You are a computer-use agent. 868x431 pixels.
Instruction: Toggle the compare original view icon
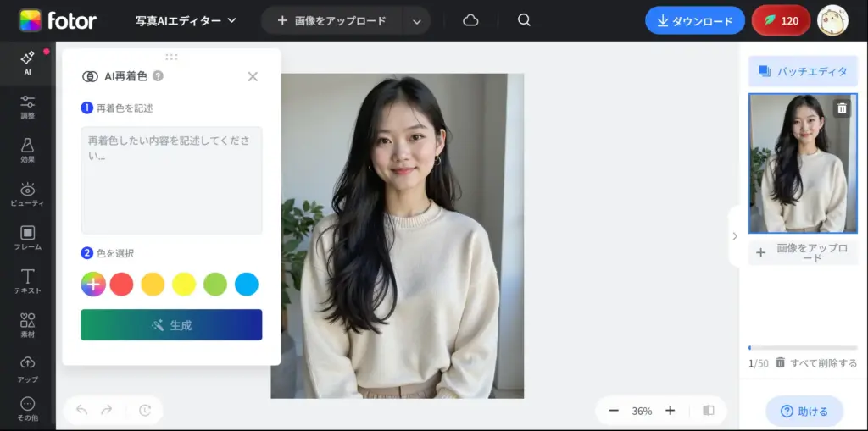click(708, 411)
